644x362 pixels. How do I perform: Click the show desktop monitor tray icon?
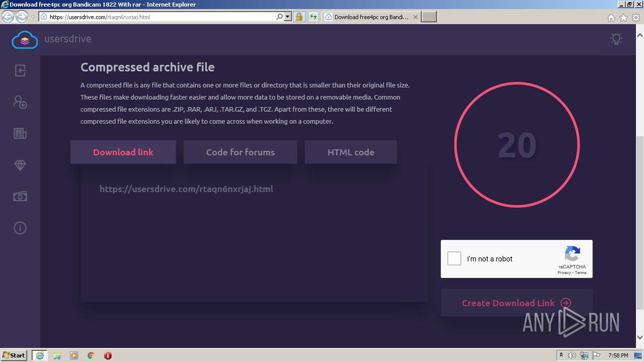(637, 355)
